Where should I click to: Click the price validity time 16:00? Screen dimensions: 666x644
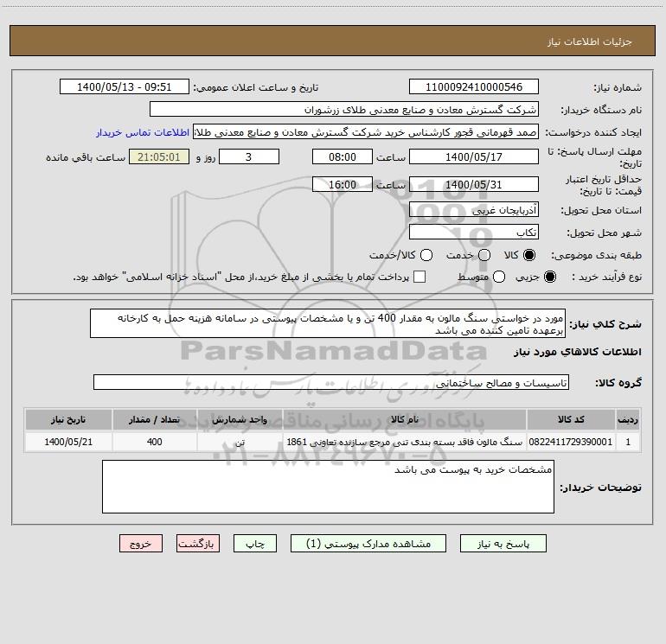[x=343, y=184]
